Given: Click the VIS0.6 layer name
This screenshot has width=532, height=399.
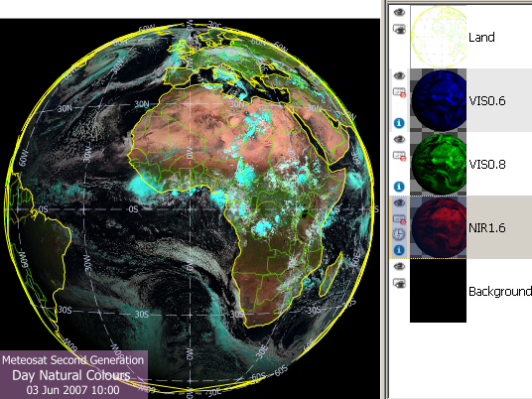Looking at the screenshot, I should pos(487,101).
